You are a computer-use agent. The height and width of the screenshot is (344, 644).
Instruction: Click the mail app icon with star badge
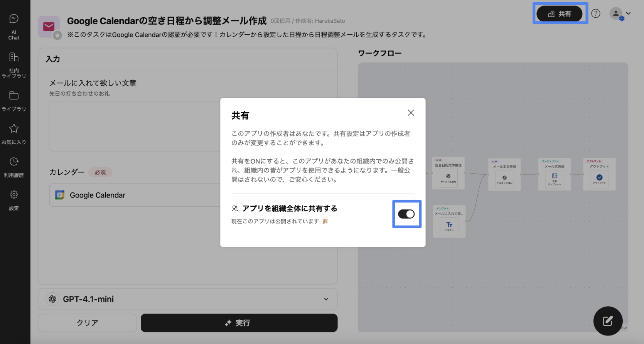click(x=49, y=27)
